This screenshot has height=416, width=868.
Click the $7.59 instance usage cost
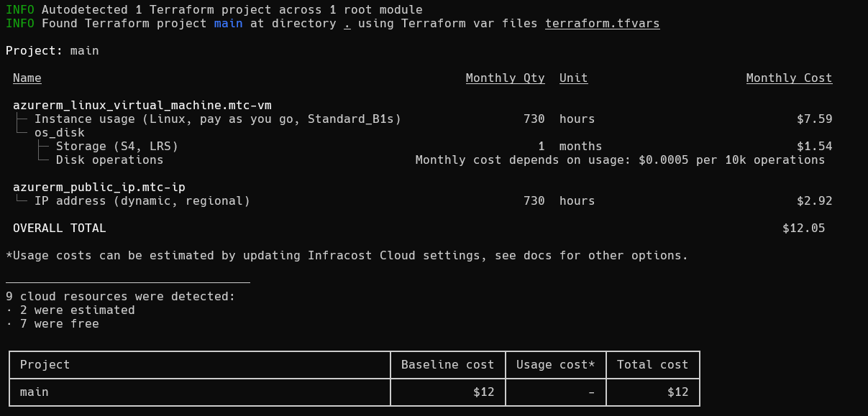[x=814, y=119]
